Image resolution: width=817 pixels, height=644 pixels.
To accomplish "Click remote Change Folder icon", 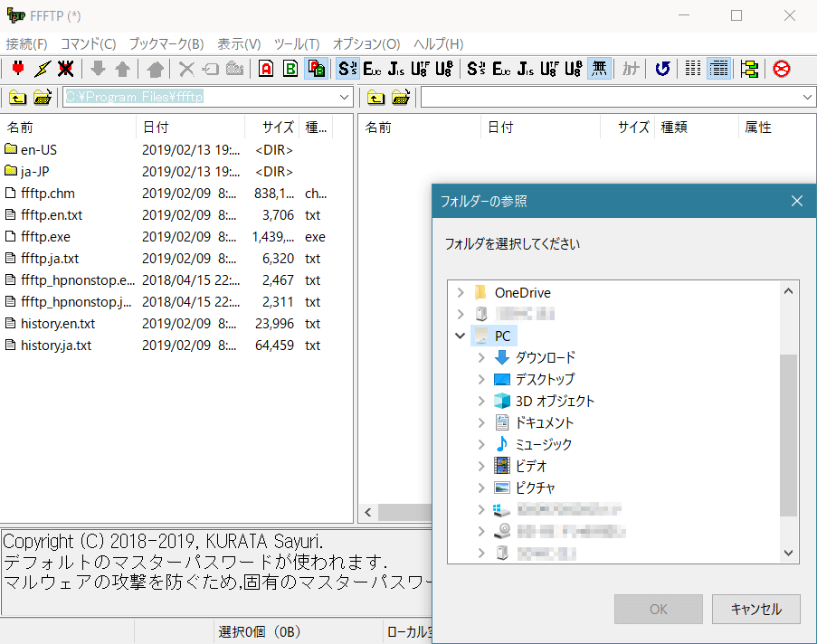I will [x=400, y=97].
